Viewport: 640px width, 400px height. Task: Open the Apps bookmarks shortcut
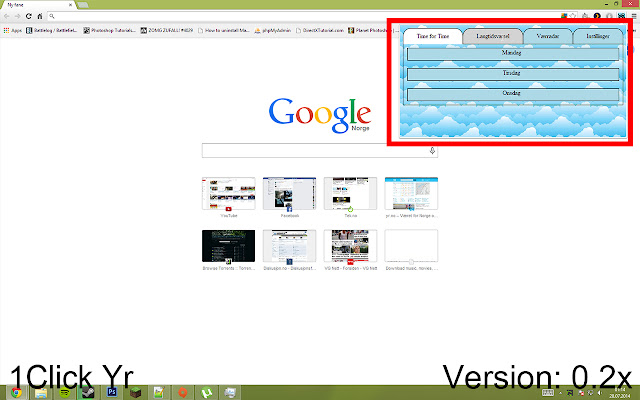(12, 30)
